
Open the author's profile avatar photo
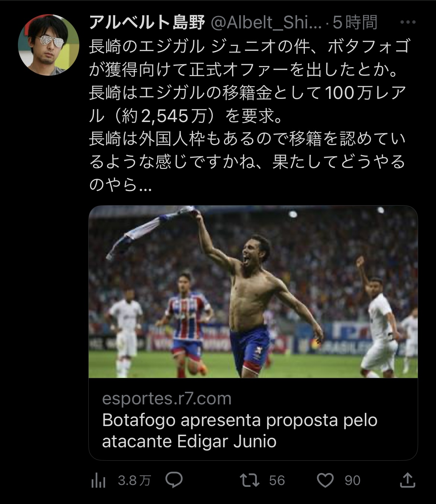pos(49,45)
